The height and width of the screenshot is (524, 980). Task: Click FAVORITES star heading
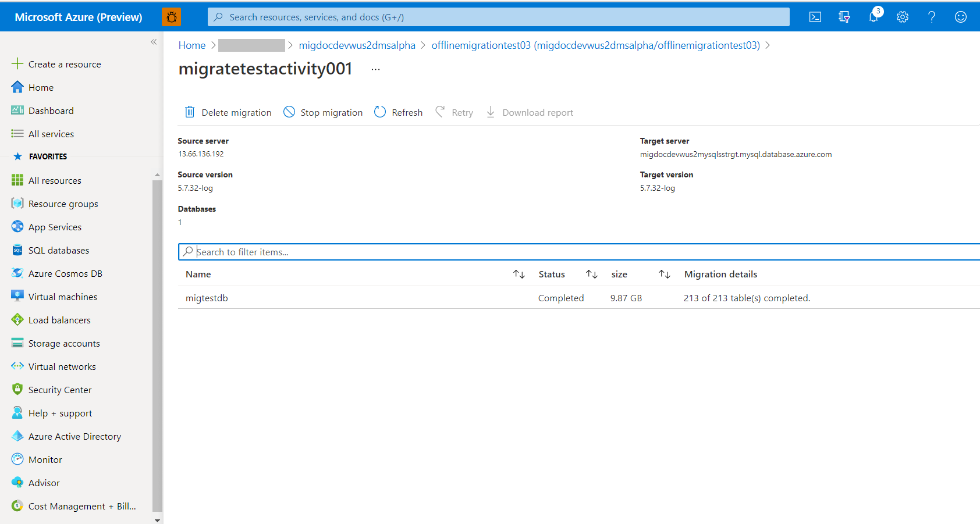40,156
